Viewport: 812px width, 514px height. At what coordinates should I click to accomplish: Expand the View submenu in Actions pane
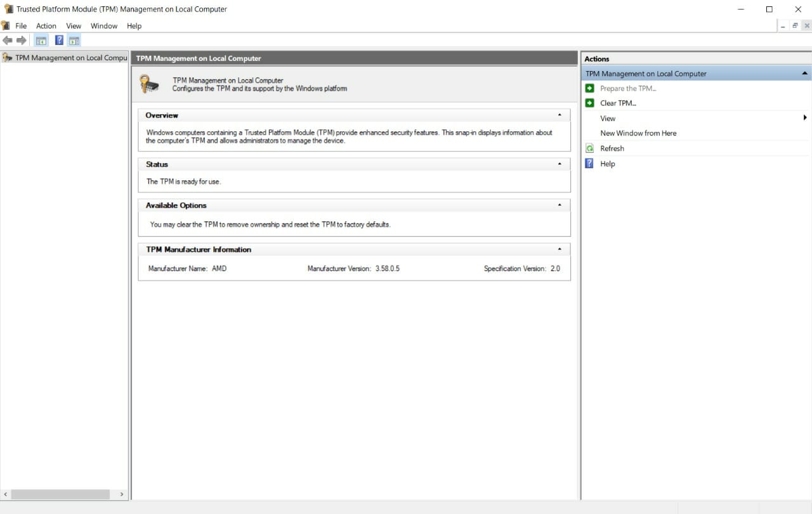[x=805, y=118]
